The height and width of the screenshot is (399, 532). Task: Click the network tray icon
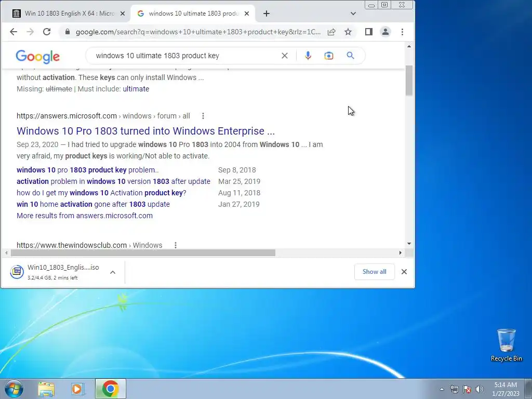click(x=454, y=389)
